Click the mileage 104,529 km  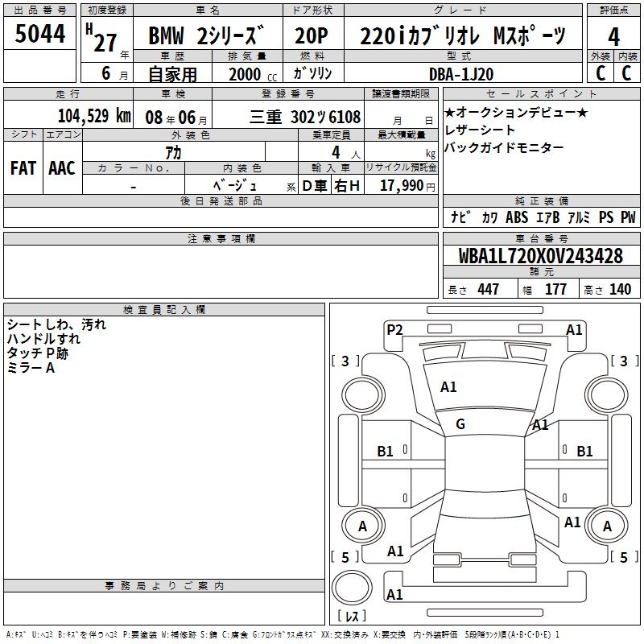pyautogui.click(x=94, y=116)
